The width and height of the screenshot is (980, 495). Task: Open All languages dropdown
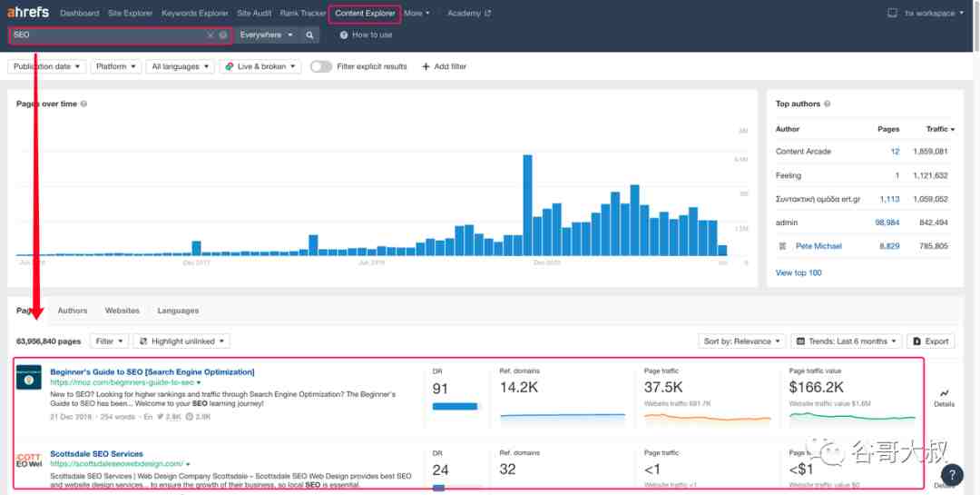180,66
